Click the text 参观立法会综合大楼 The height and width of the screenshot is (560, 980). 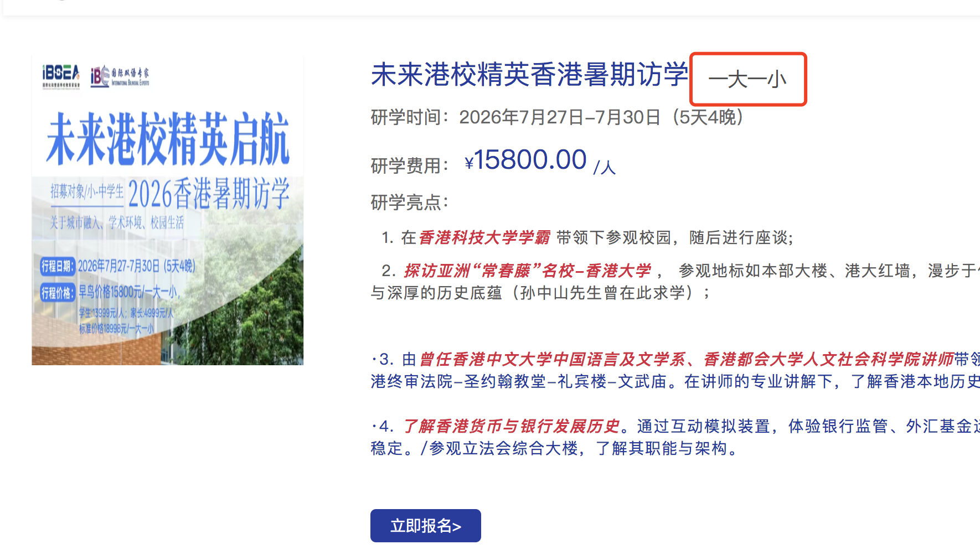[x=503, y=448]
